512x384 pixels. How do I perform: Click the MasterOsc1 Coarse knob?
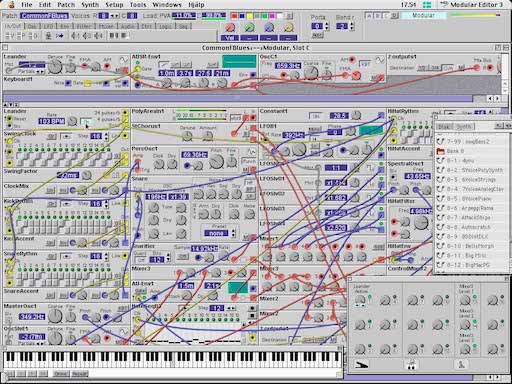pyautogui.click(x=55, y=316)
